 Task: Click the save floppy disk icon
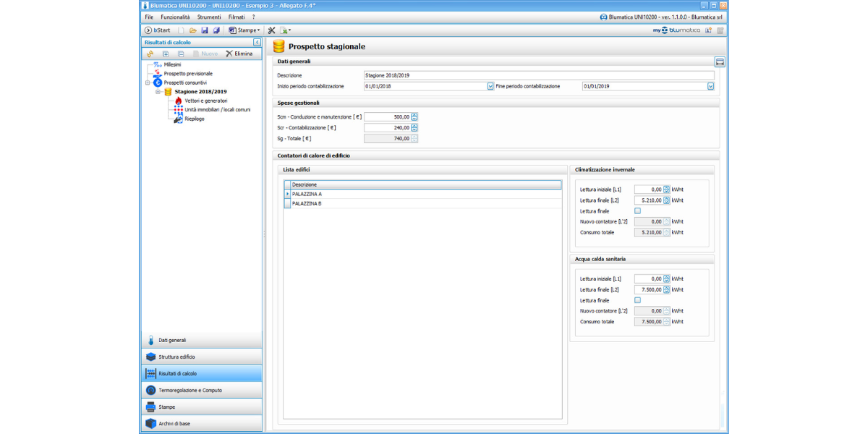[x=205, y=30]
